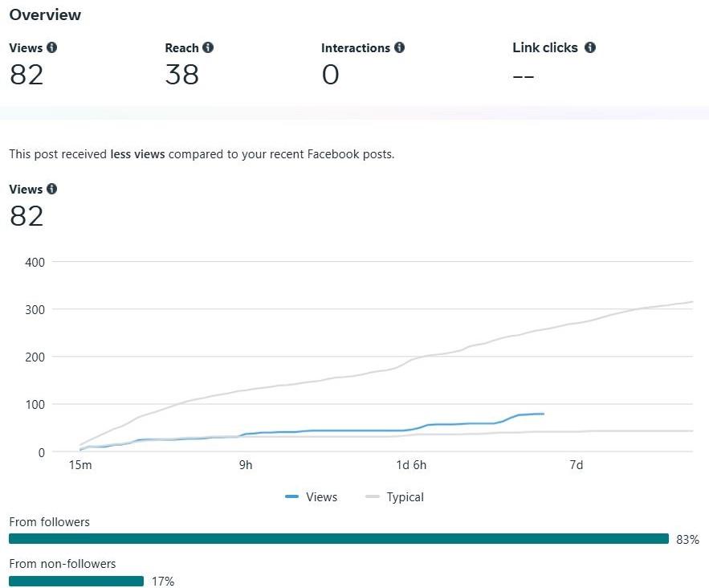Toggle the Views series in chart legend
The image size is (709, 588).
pos(312,497)
